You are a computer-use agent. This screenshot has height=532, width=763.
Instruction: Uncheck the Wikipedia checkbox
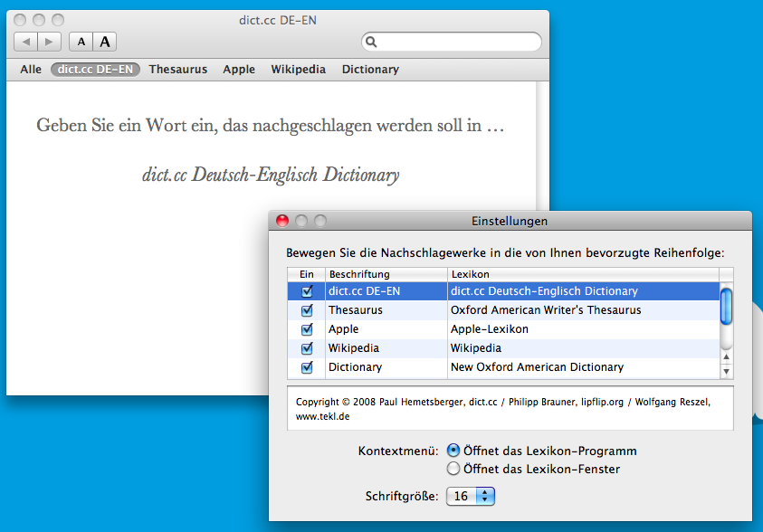307,348
